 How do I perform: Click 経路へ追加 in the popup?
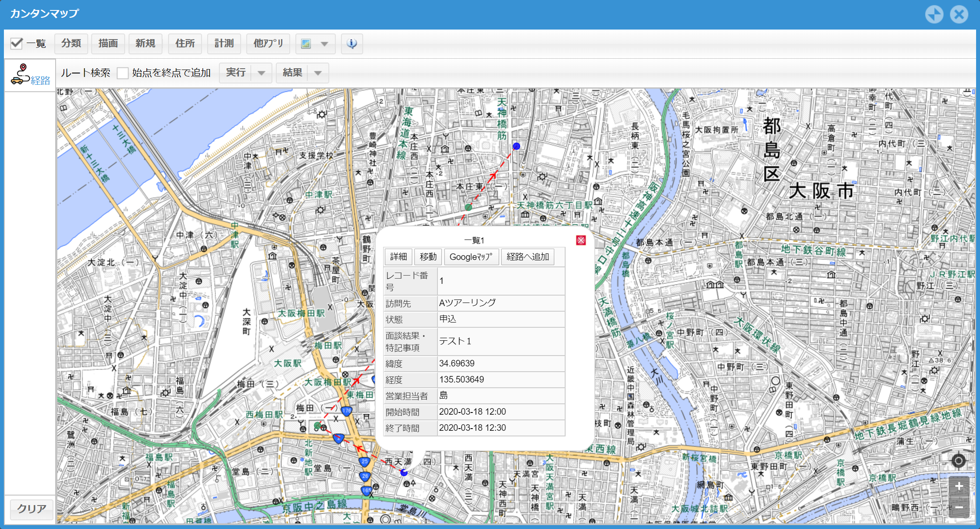(528, 257)
